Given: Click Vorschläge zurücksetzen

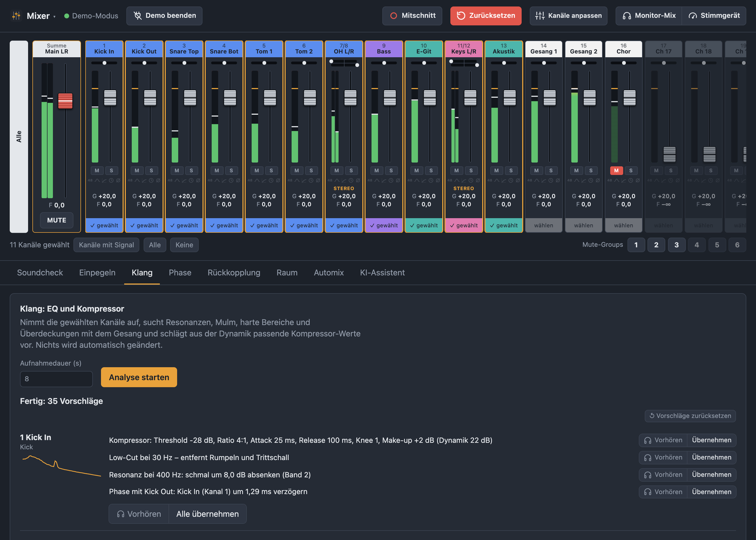Looking at the screenshot, I should [x=690, y=416].
